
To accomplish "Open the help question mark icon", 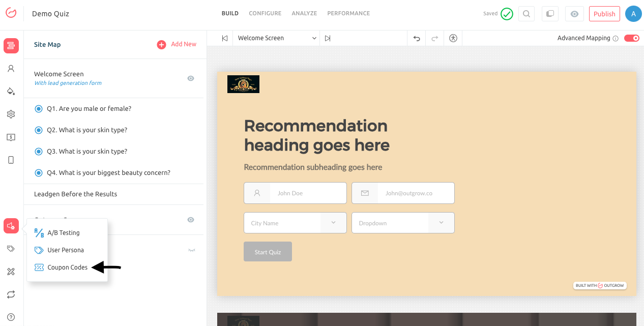I will pyautogui.click(x=11, y=317).
